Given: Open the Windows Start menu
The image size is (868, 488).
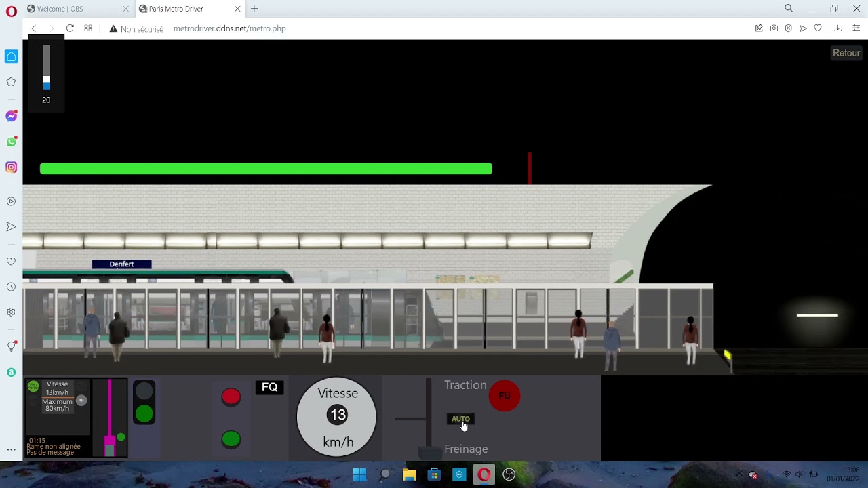Looking at the screenshot, I should (x=359, y=474).
